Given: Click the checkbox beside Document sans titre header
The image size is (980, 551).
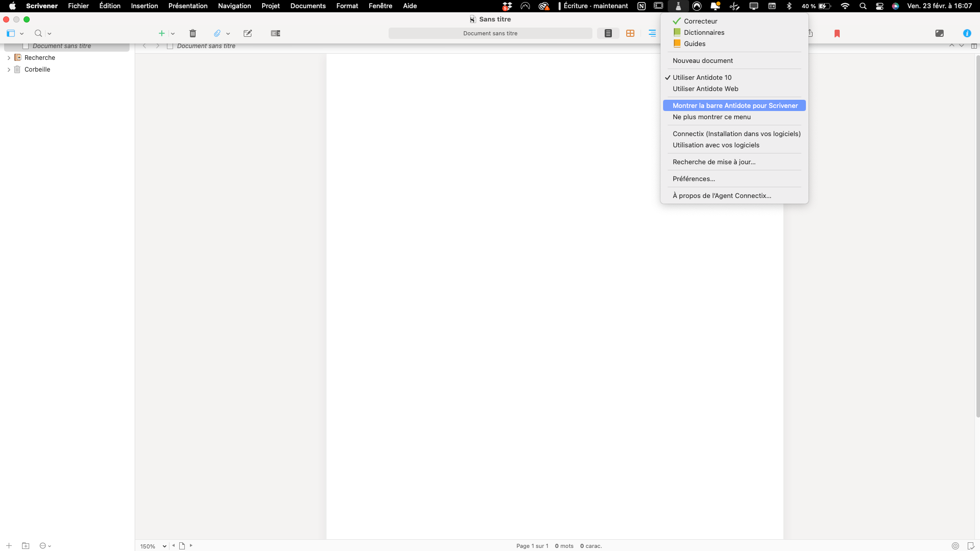Looking at the screenshot, I should [171, 46].
